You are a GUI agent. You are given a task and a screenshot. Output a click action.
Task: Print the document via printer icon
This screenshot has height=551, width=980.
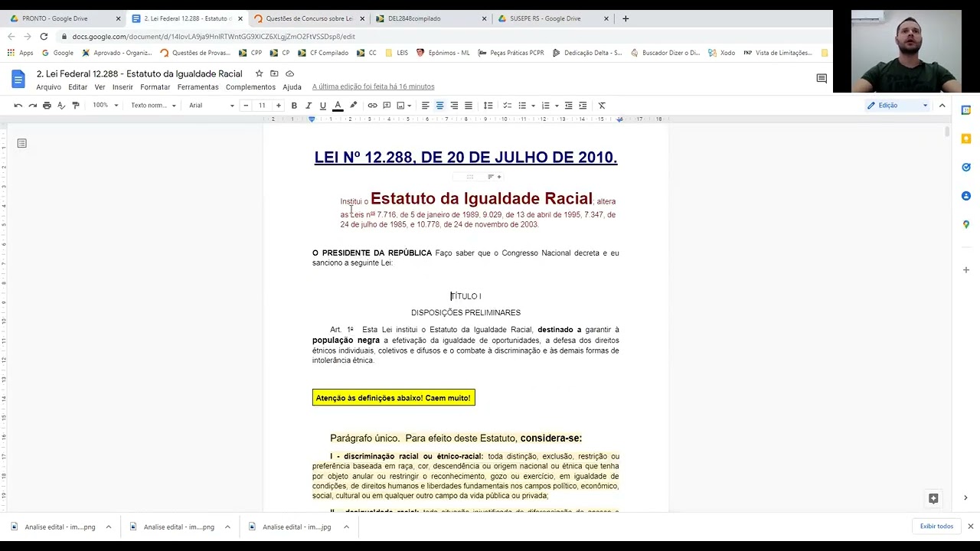[x=47, y=106]
